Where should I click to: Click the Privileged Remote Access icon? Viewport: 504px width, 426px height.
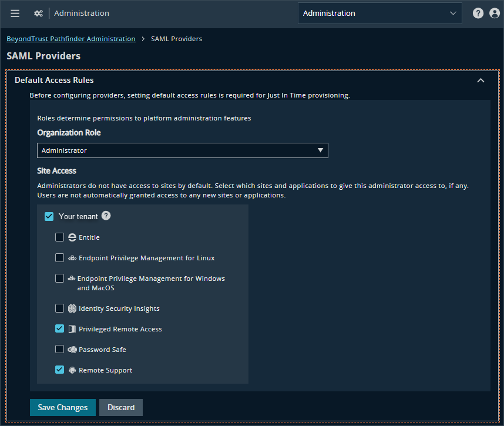(72, 329)
